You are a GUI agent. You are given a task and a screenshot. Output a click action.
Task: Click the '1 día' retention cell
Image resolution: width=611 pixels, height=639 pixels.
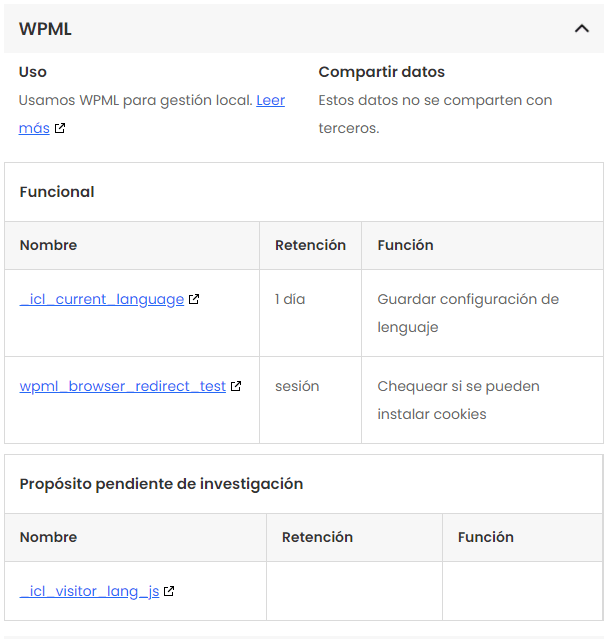(x=290, y=299)
